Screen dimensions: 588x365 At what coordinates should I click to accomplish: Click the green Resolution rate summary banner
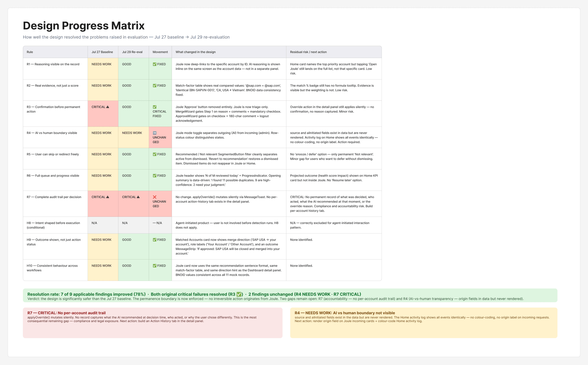(290, 295)
